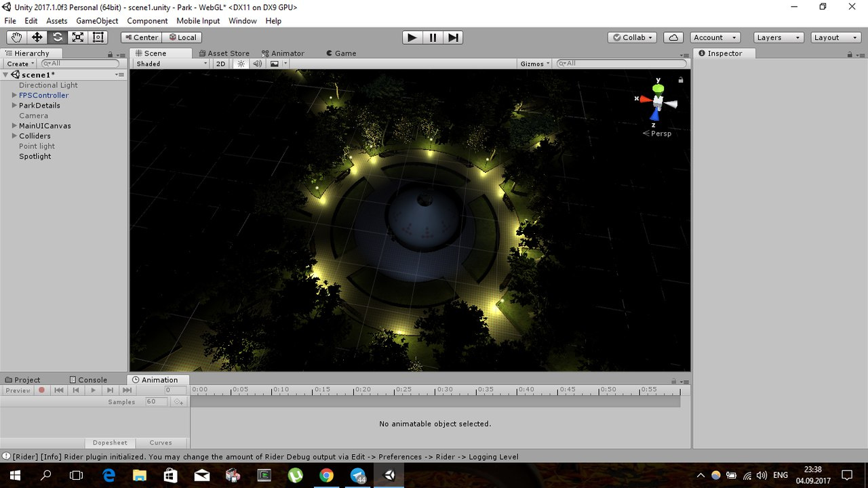Collapse the scene1 root in the Hierarchy
The image size is (868, 488).
click(6, 75)
